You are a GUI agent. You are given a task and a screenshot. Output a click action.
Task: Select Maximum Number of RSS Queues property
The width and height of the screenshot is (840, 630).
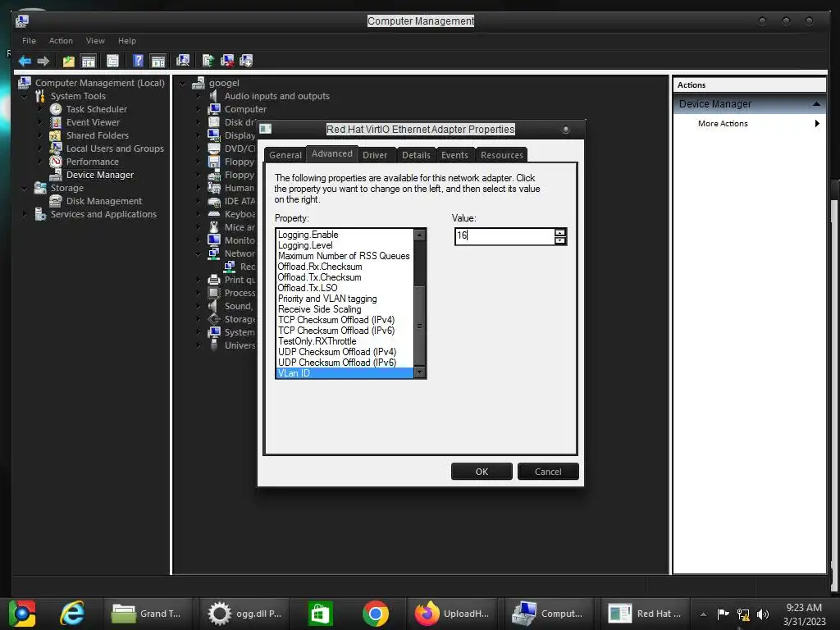click(345, 256)
